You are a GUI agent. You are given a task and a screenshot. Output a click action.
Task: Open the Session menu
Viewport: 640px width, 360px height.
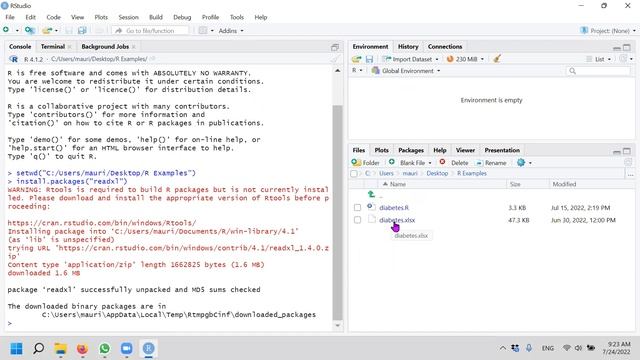pos(129,17)
